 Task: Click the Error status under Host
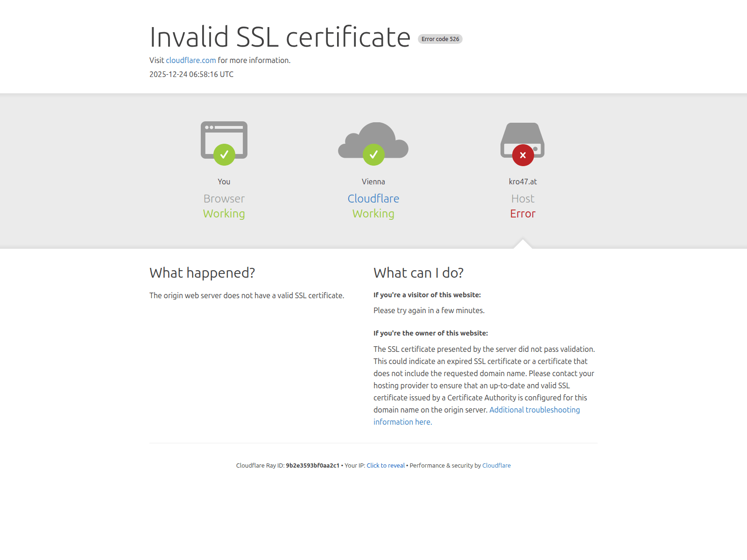tap(522, 214)
